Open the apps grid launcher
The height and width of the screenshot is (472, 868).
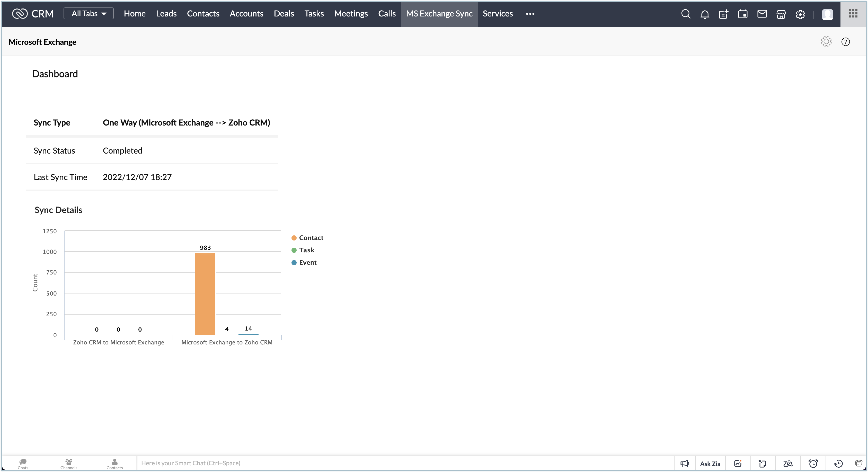click(x=853, y=13)
